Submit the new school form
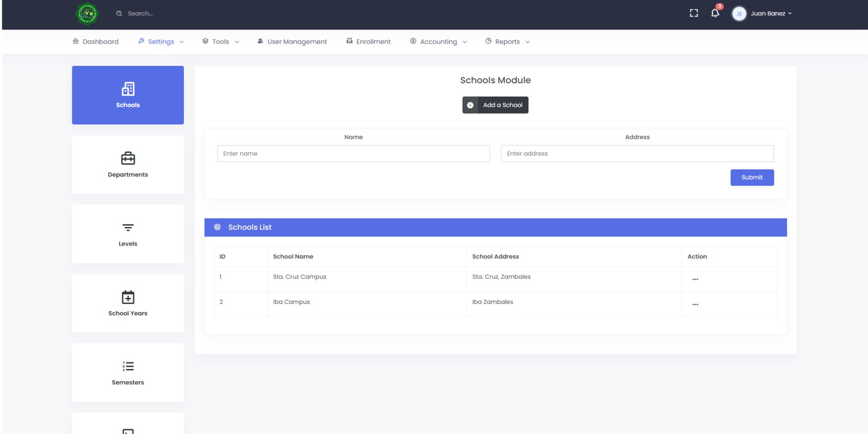The image size is (868, 434). click(x=752, y=177)
